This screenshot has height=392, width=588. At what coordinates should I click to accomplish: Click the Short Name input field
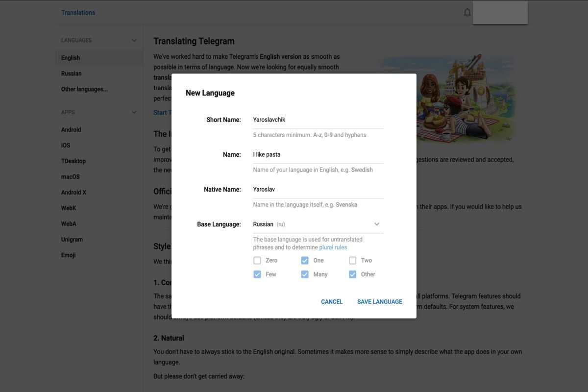click(x=318, y=120)
